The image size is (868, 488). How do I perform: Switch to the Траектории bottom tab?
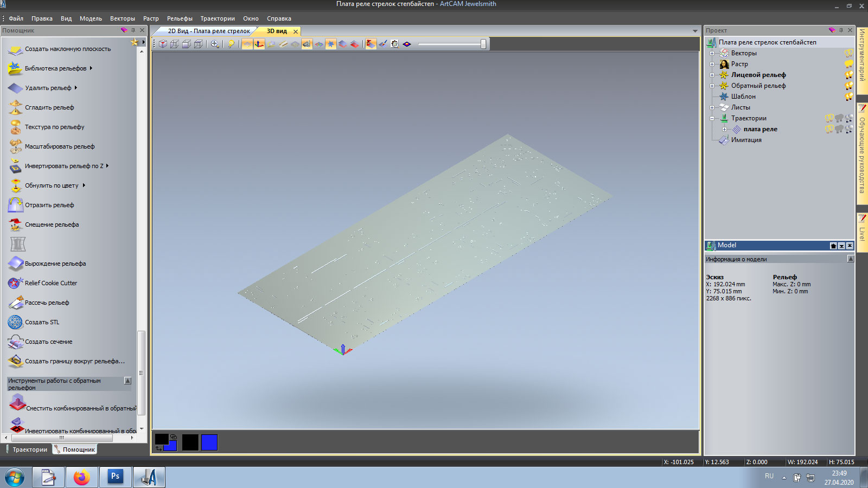(29, 450)
